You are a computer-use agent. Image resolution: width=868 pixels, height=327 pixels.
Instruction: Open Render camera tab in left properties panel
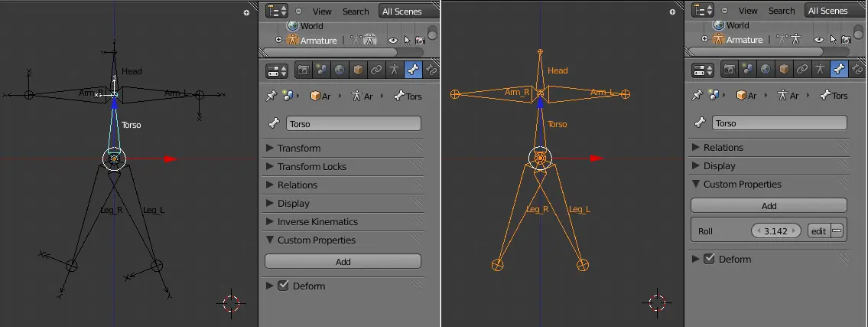coord(304,70)
